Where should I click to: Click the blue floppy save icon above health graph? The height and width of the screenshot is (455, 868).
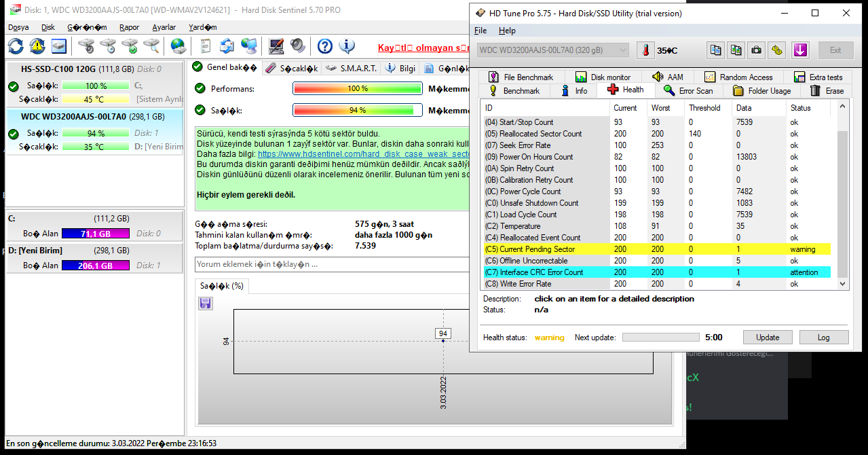206,304
